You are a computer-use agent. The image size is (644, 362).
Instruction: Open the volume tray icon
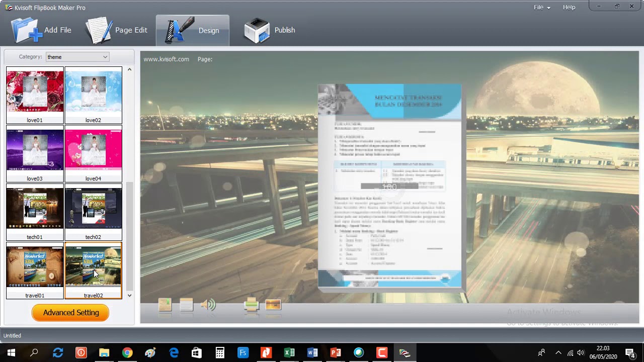point(581,353)
